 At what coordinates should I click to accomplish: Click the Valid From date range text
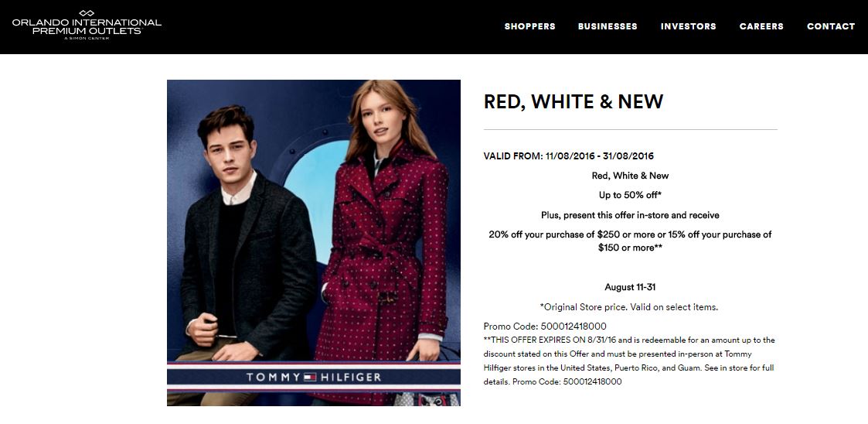click(569, 156)
